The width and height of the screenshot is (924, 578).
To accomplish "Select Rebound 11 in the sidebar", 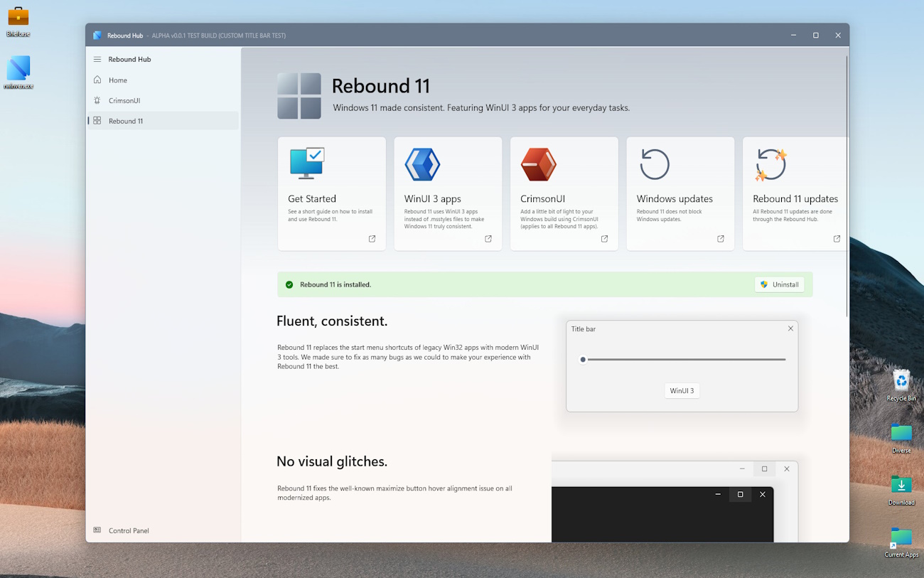I will point(163,121).
